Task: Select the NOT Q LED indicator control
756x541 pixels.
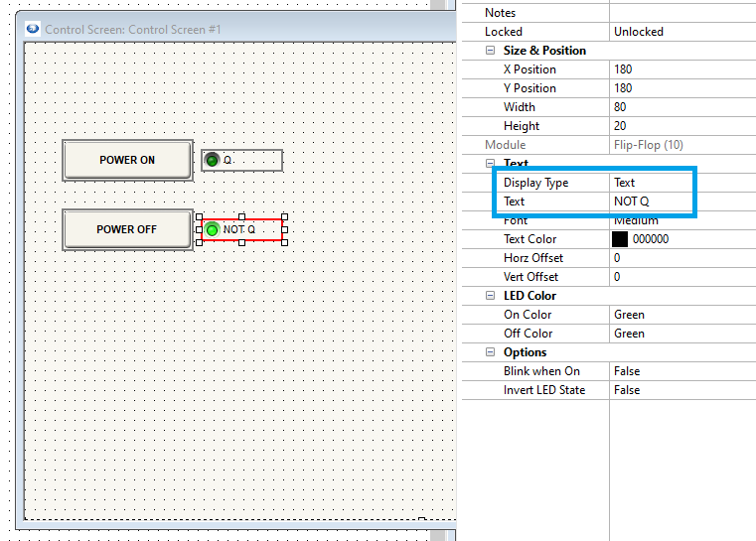Action: pos(242,229)
